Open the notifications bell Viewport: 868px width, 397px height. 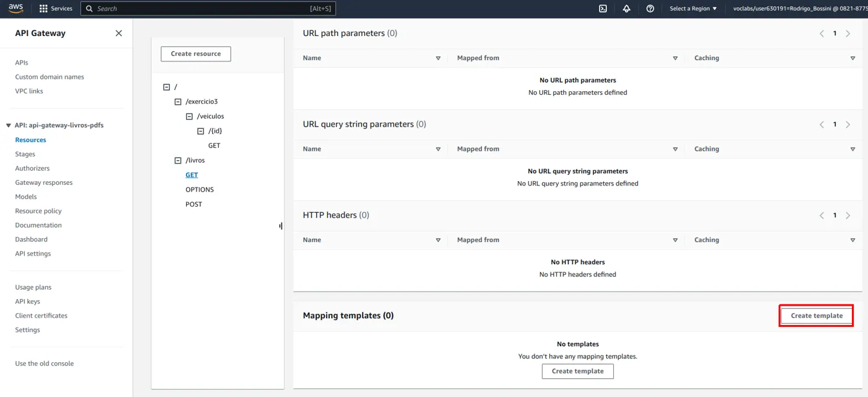(626, 9)
